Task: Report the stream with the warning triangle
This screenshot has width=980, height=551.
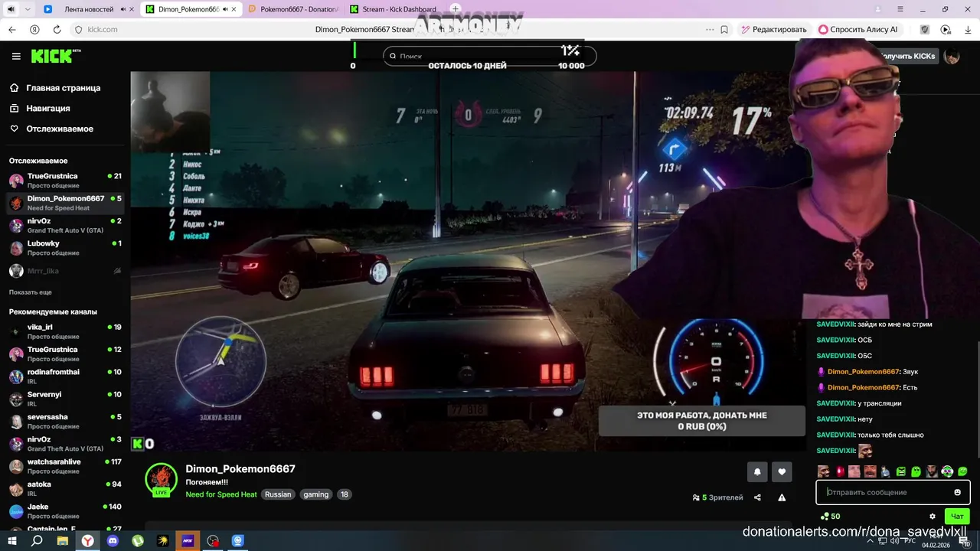Action: coord(782,497)
